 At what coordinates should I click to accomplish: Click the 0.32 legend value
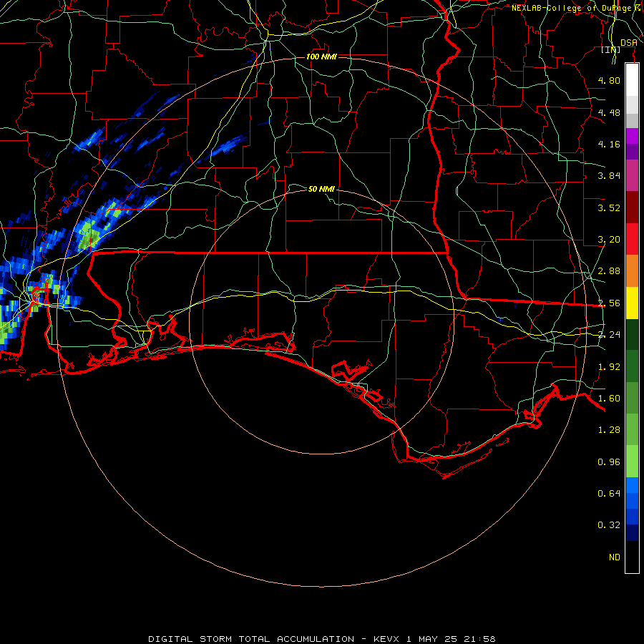(609, 525)
